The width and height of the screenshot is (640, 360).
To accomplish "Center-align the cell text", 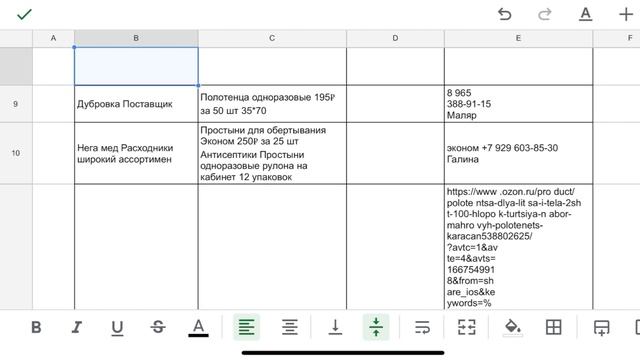I will (x=289, y=327).
